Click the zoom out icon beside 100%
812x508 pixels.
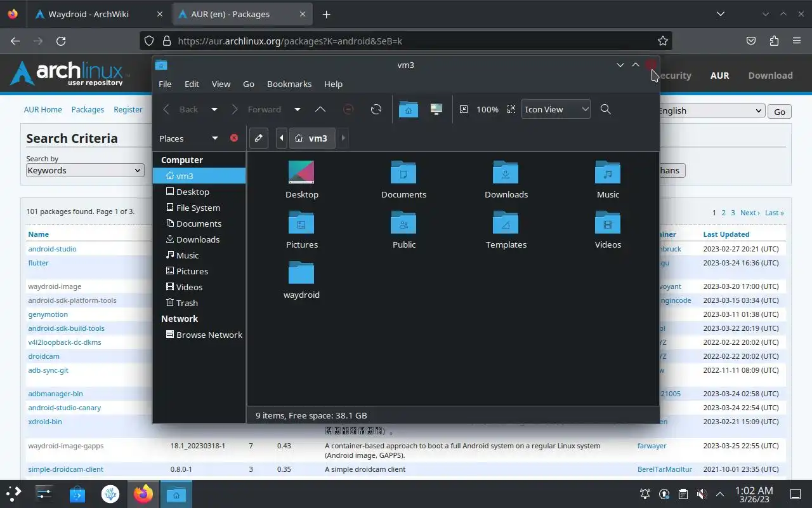464,109
